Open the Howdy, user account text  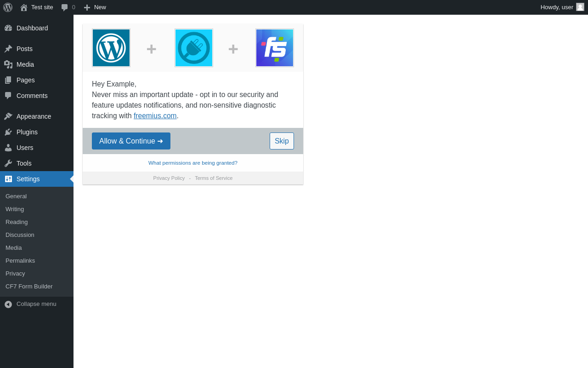[557, 7]
